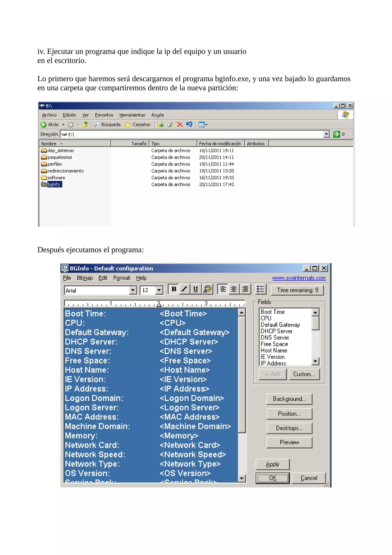Click the Apply button
The height and width of the screenshot is (555, 392).
(x=272, y=464)
